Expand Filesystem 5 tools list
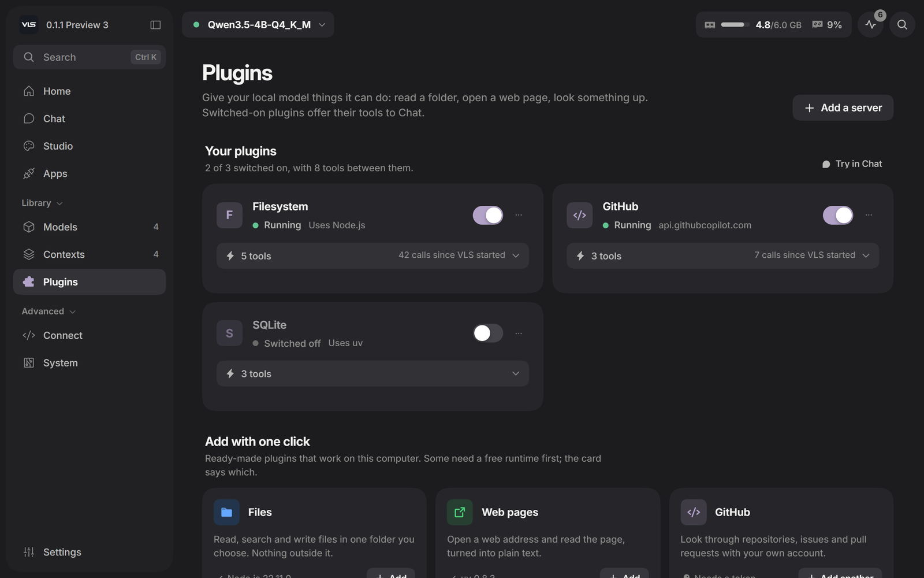Screen dimensions: 924x578 coord(372,255)
